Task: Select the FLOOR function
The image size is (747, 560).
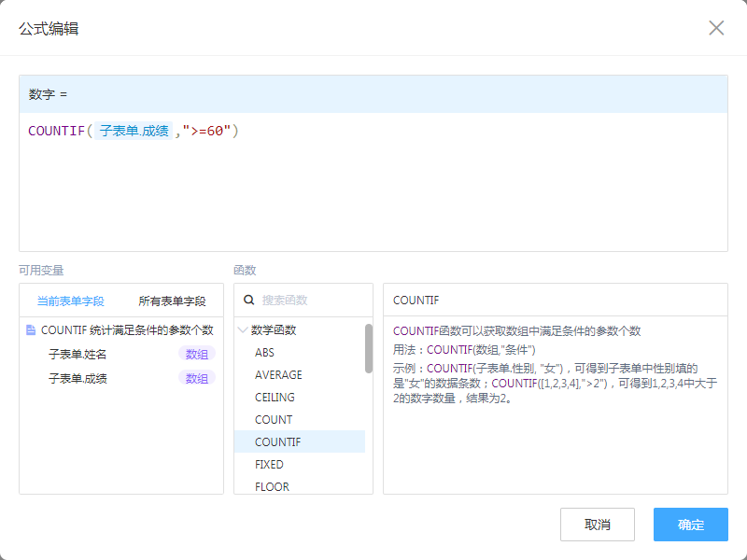Action: (x=272, y=486)
